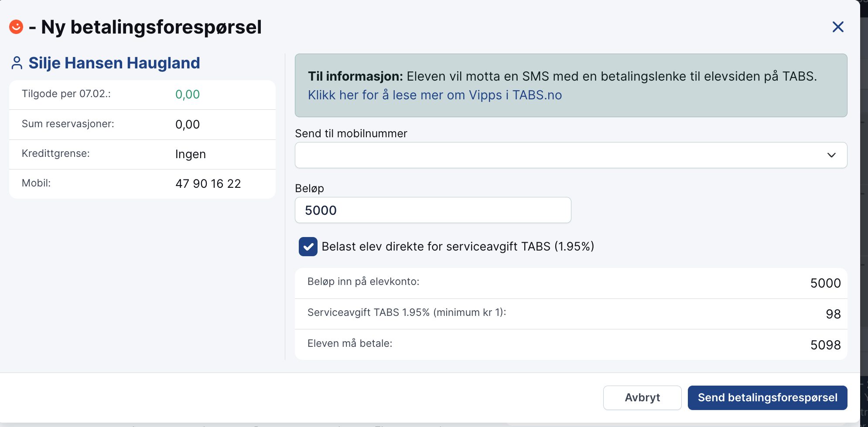This screenshot has height=427, width=868.
Task: Click the Kredittgrense row value Ingen
Action: pyautogui.click(x=191, y=154)
